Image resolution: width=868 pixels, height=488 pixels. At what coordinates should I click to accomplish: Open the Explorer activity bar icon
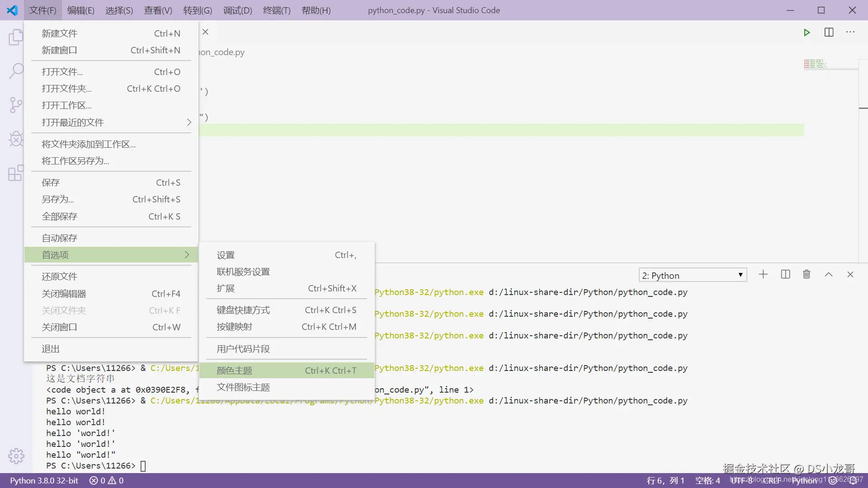(16, 37)
